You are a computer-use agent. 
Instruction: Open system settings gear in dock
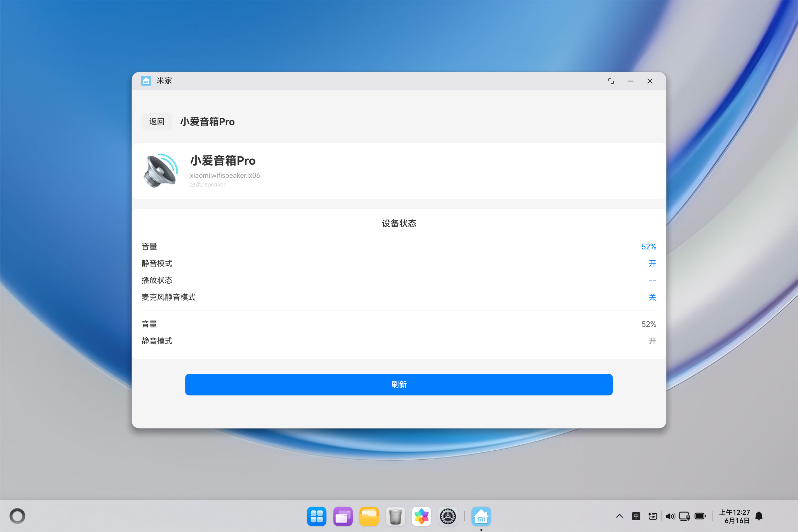(x=448, y=516)
